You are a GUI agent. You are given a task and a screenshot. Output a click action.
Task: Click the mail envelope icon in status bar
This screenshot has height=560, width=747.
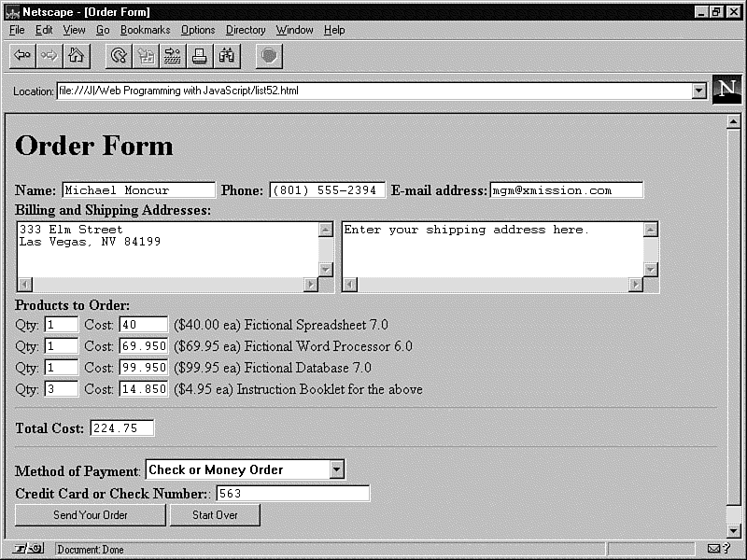point(714,550)
